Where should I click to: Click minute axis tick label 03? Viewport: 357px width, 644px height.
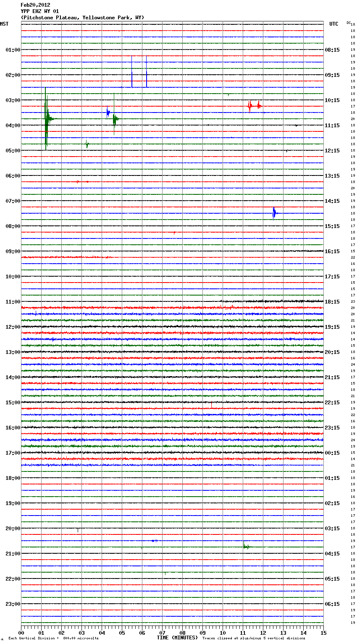81,633
